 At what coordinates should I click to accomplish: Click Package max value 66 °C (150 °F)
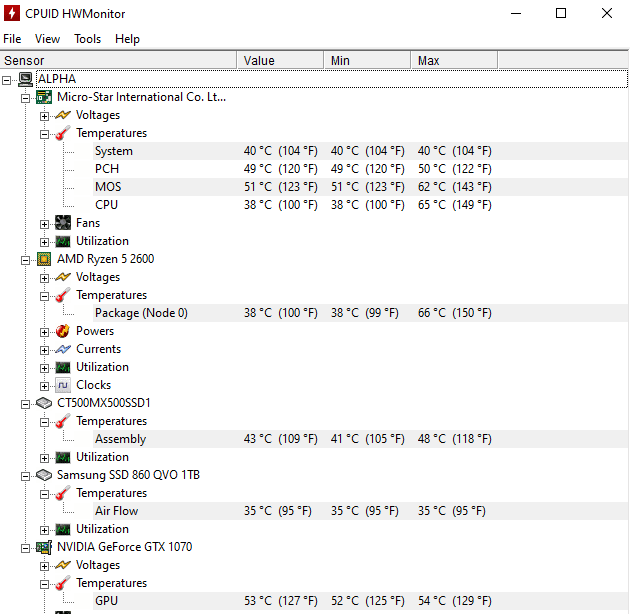tap(454, 313)
